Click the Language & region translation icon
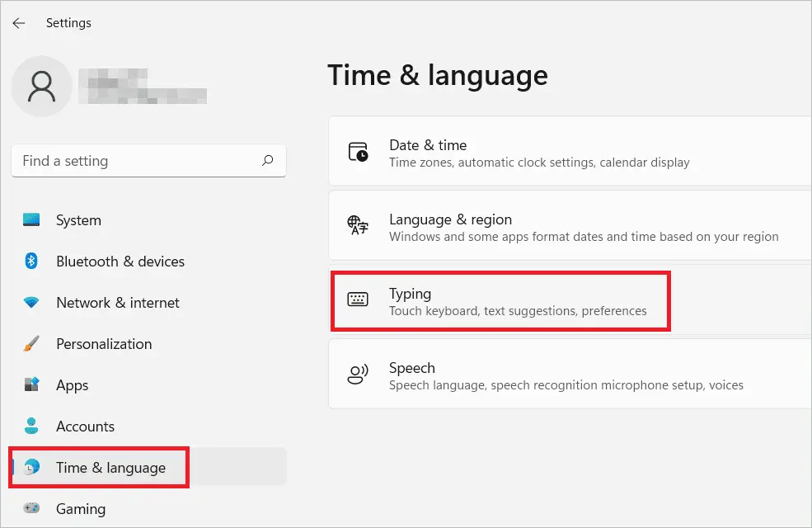The width and height of the screenshot is (812, 528). click(357, 224)
